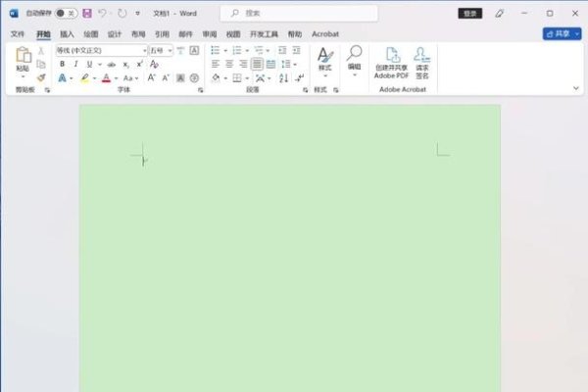Image resolution: width=588 pixels, height=392 pixels.
Task: Open Customize Quick Access Toolbar dropdown
Action: coord(137,14)
